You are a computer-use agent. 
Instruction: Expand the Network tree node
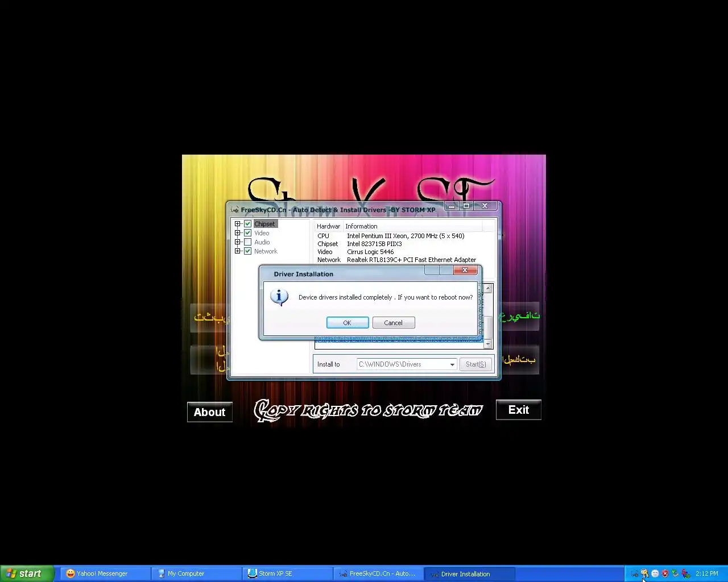click(x=238, y=251)
